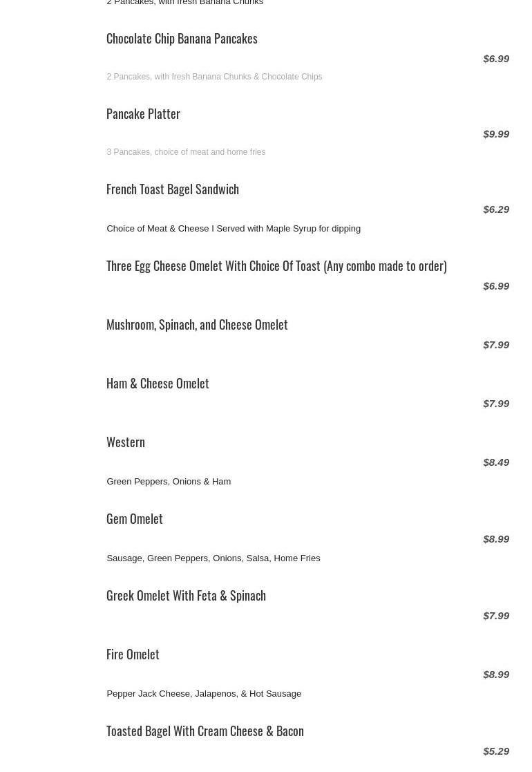This screenshot has width=532, height=772.
Task: Select Toasted Bagel With Cream Cheese & Bacon
Action: coord(205,731)
